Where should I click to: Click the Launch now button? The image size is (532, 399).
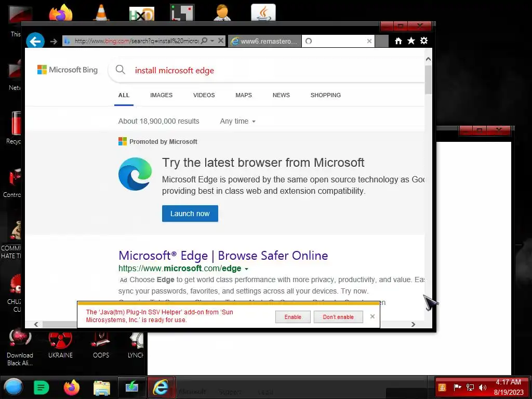tap(190, 214)
